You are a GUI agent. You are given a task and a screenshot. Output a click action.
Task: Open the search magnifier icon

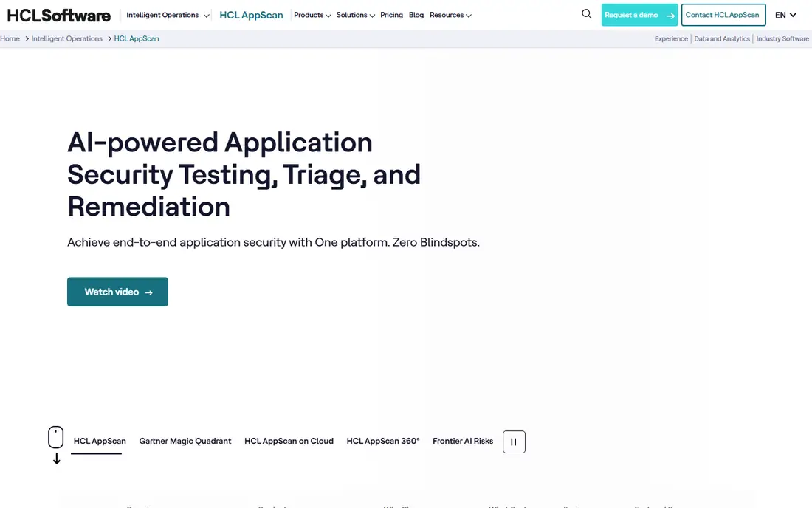(x=586, y=14)
